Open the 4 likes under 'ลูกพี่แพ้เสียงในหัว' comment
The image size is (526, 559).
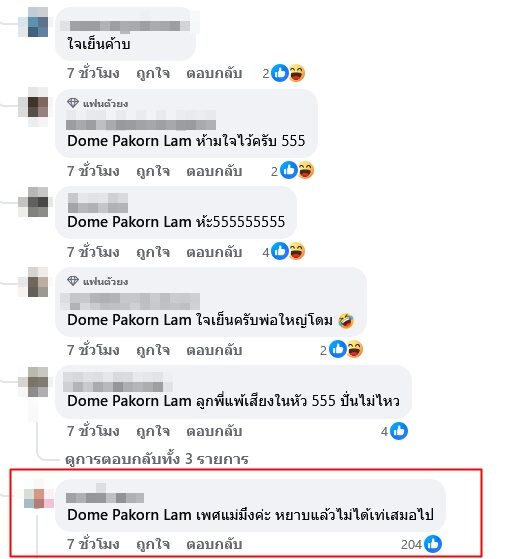[x=394, y=431]
